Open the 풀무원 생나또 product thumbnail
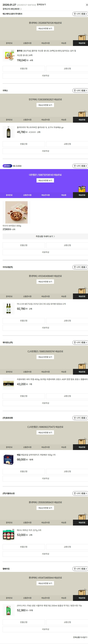88x644 pixels. tap(8, 55)
